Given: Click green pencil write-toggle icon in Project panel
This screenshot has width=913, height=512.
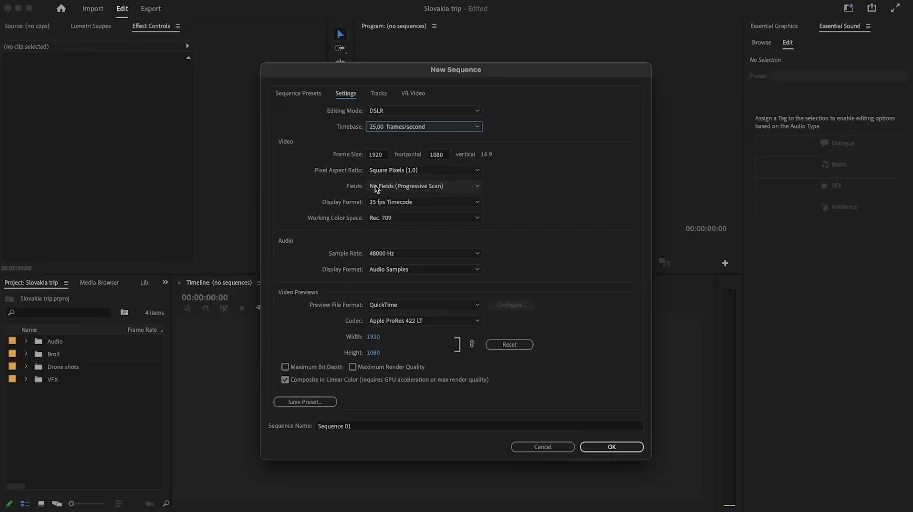Looking at the screenshot, I should pos(9,504).
